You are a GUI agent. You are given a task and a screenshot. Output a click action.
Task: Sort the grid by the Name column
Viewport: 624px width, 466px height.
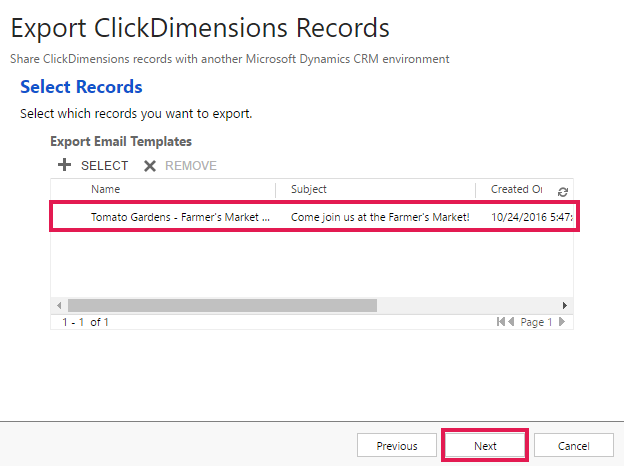coord(105,189)
